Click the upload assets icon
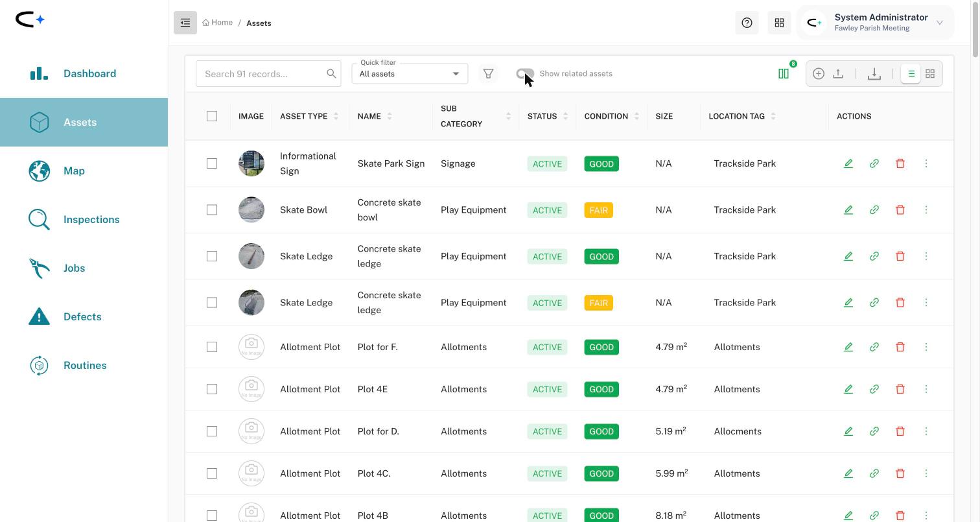 point(838,74)
